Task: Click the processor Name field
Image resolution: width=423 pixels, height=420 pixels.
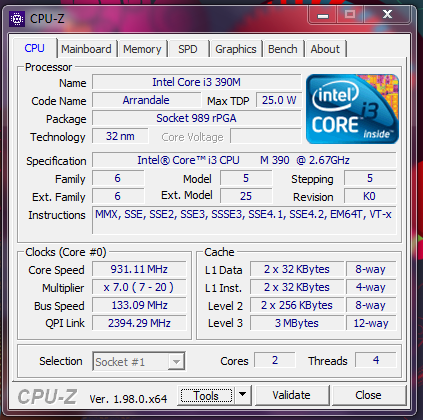Action: (197, 82)
